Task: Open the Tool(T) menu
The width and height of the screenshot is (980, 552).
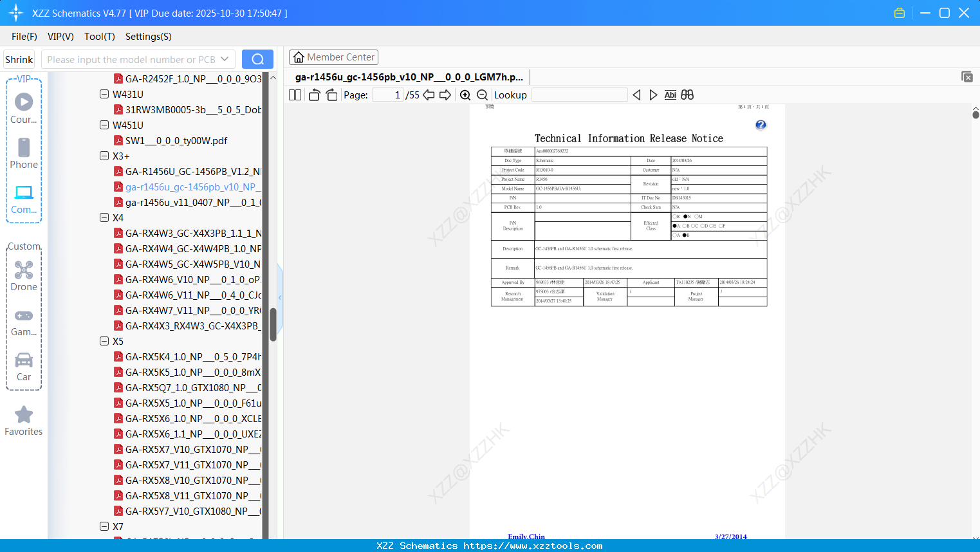Action: [x=100, y=37]
